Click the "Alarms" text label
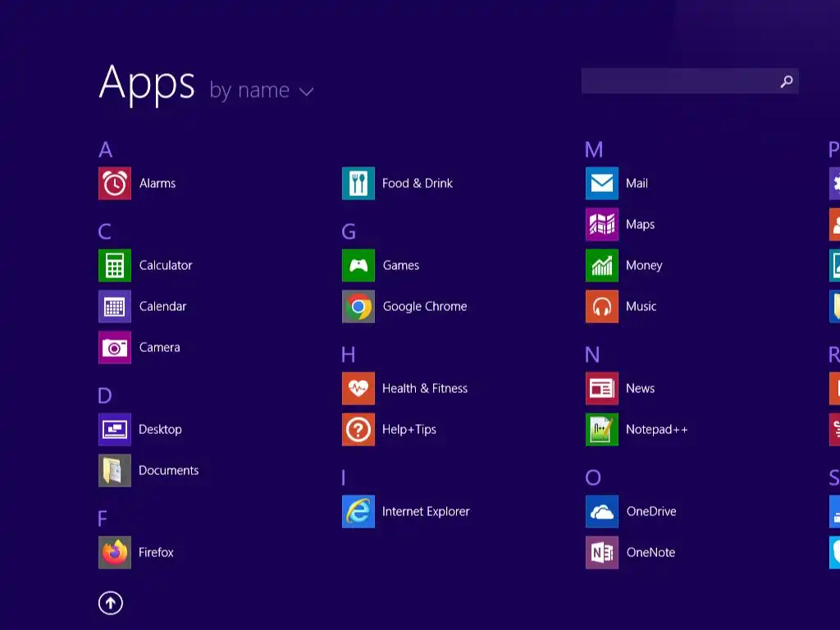 click(157, 183)
